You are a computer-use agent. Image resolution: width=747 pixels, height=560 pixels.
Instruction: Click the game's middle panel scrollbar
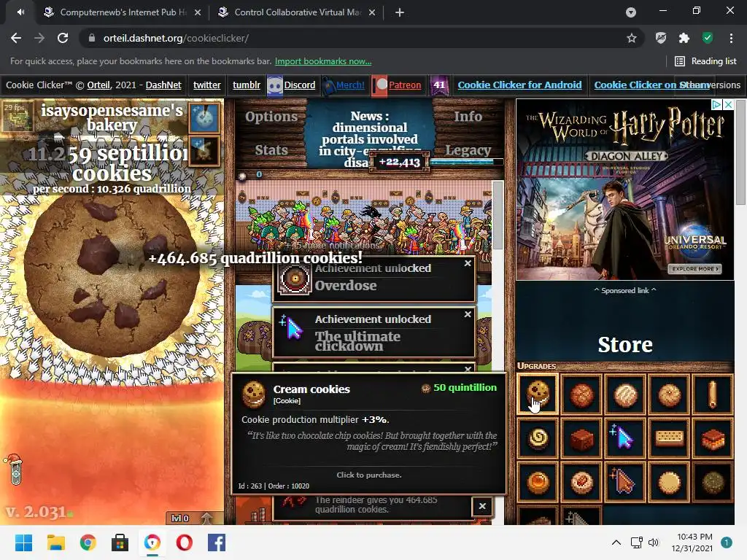[498, 215]
